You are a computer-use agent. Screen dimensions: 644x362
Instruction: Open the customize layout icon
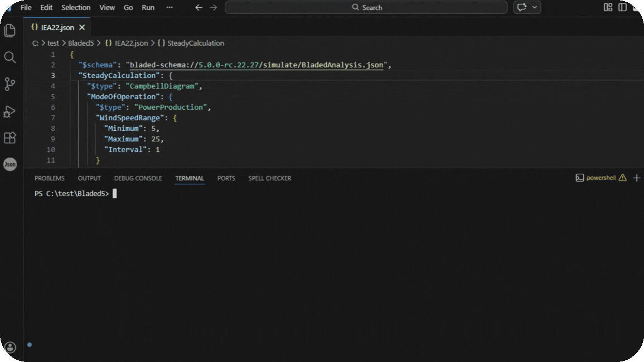point(608,7)
